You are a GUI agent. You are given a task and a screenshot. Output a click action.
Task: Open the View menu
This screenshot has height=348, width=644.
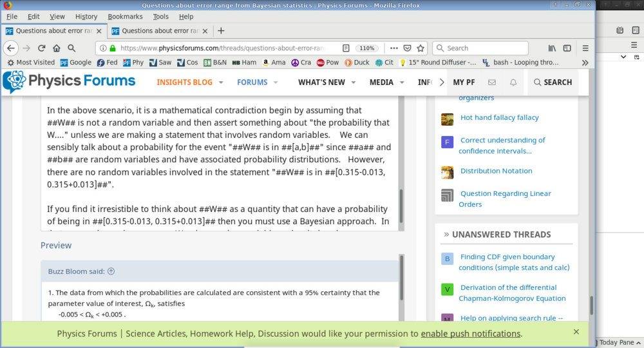point(57,17)
